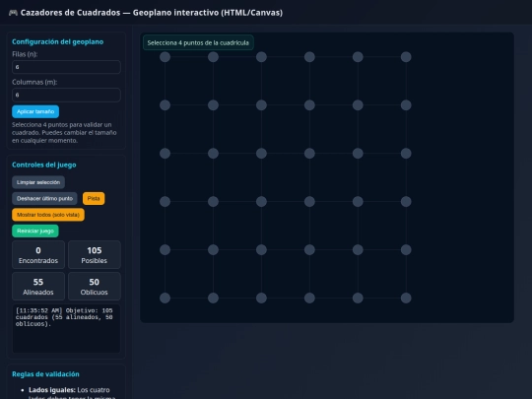Select grid point row 5, column 6

(x=406, y=249)
